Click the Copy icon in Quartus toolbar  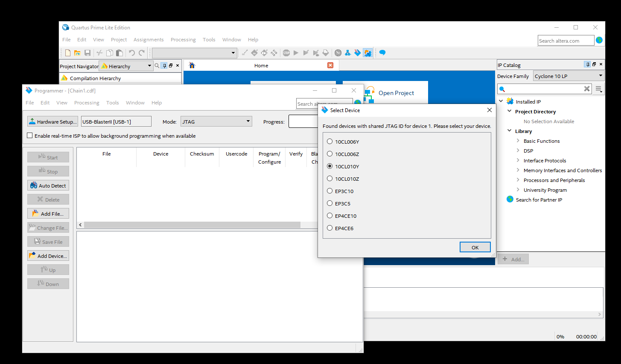pyautogui.click(x=110, y=53)
